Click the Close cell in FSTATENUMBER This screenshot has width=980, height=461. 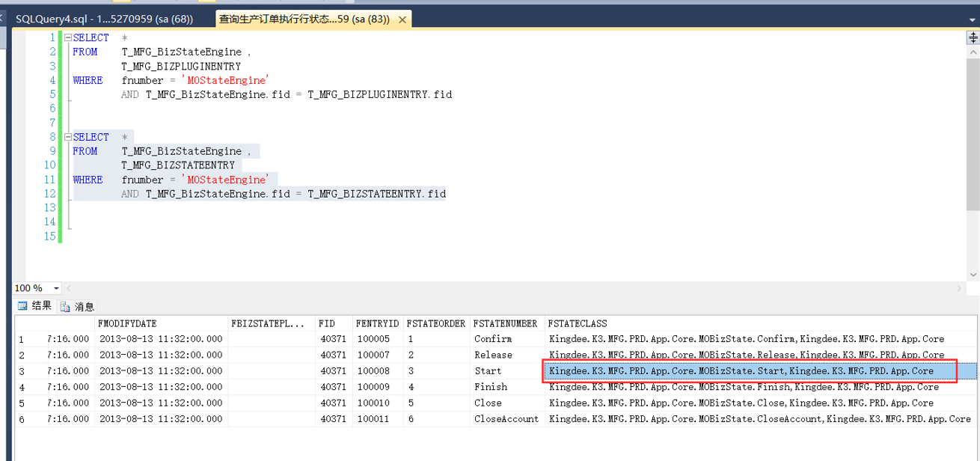506,403
